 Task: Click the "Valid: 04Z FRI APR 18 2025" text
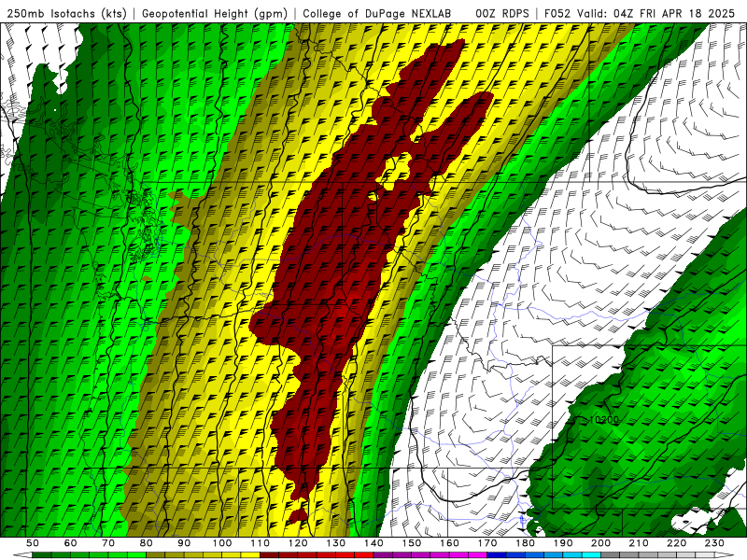click(656, 13)
